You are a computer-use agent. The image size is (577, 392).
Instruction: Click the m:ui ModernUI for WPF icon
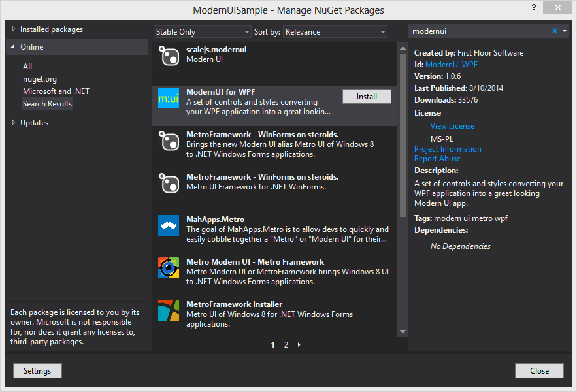[x=169, y=98]
